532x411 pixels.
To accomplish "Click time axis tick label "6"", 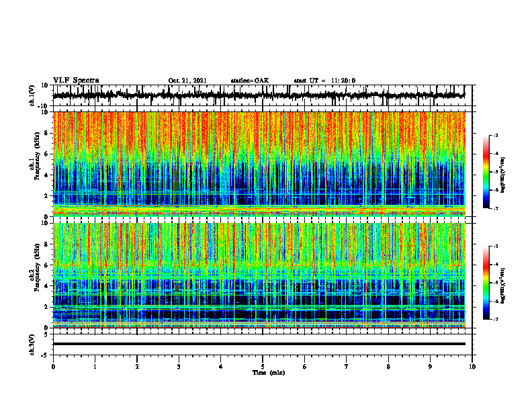I will click(304, 367).
